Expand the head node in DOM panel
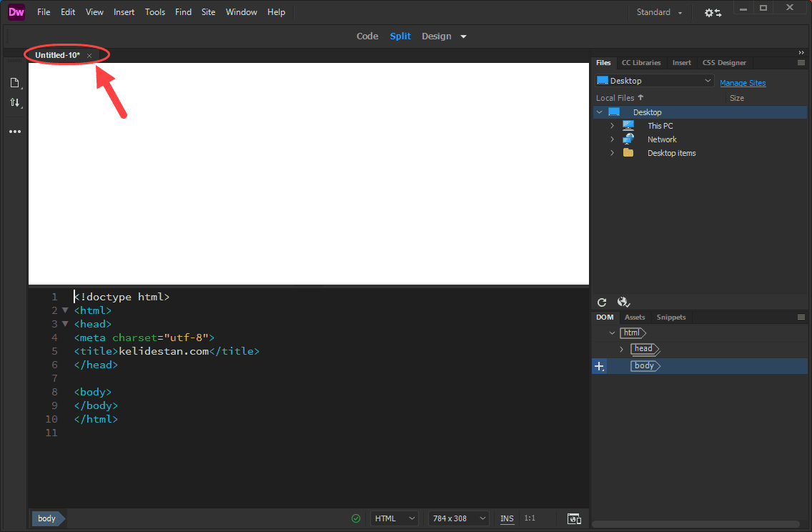Viewport: 812px width, 532px height. (621, 349)
